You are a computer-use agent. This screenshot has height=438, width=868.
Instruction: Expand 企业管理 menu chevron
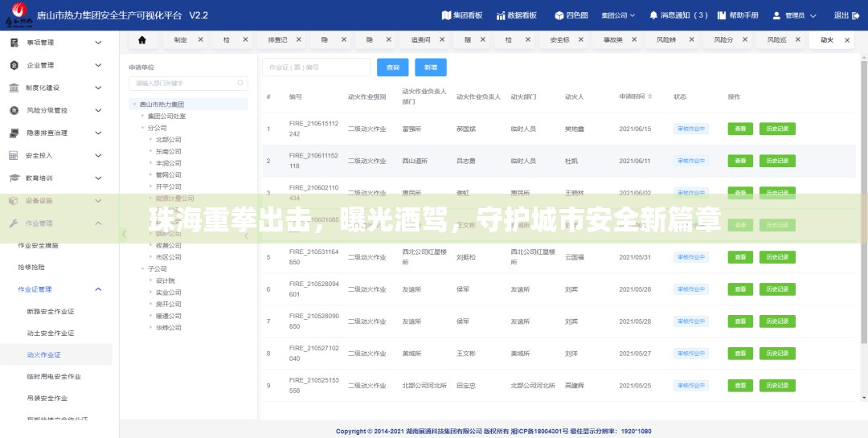point(99,65)
